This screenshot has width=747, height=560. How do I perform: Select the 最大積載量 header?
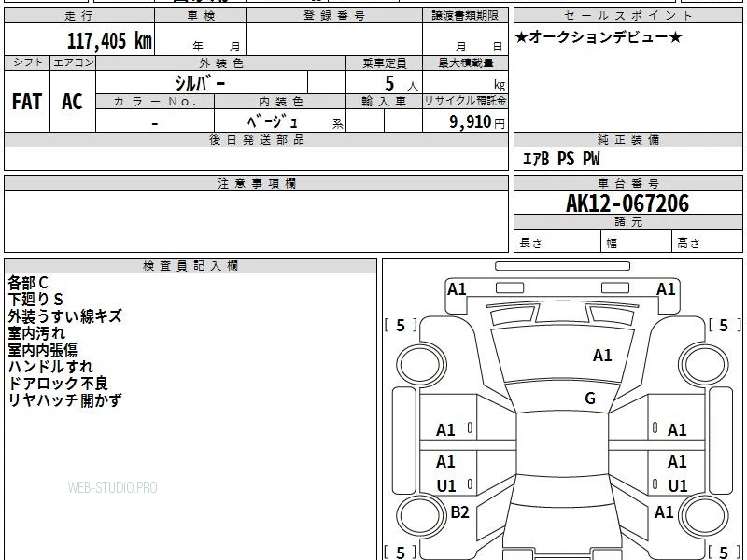[465, 63]
